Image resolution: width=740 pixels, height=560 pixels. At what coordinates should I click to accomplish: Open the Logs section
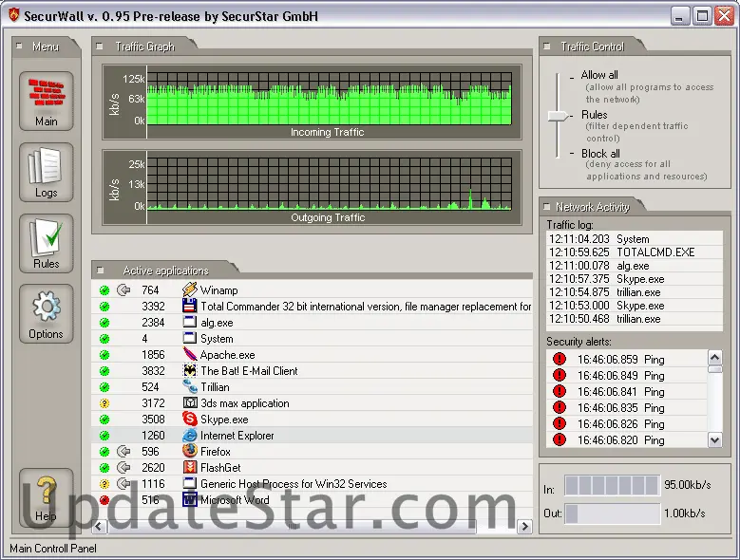(x=47, y=173)
